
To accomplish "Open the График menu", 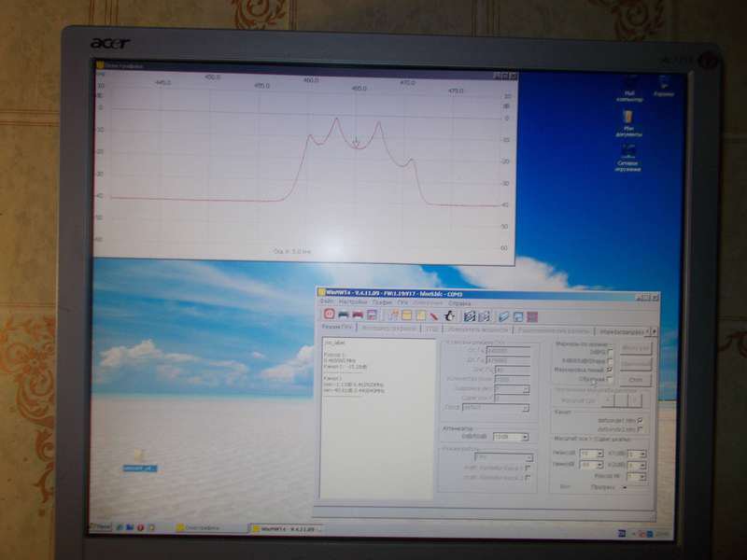I will click(382, 302).
